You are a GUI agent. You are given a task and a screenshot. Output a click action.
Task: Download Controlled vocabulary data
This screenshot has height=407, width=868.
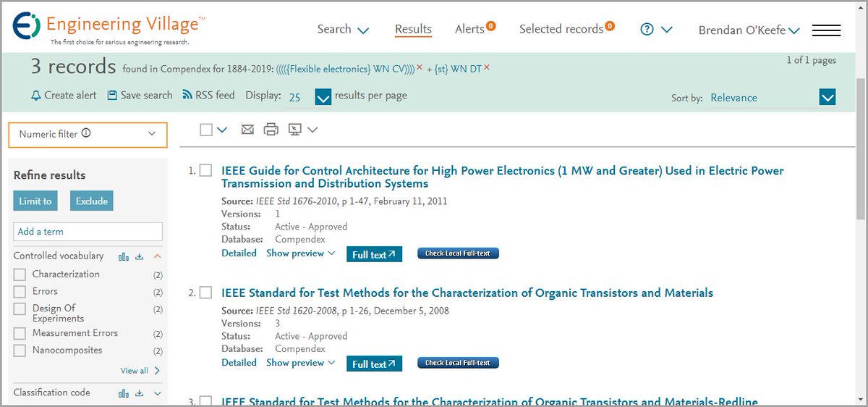140,256
